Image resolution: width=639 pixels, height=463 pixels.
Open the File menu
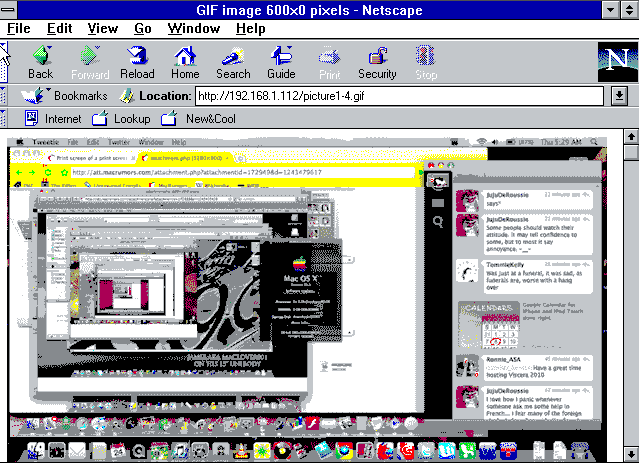(19, 29)
